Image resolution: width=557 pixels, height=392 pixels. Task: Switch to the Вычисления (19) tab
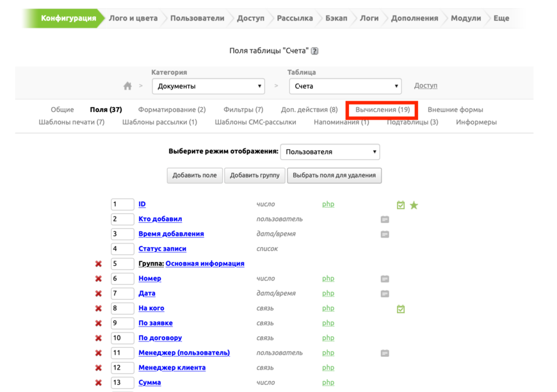[382, 110]
